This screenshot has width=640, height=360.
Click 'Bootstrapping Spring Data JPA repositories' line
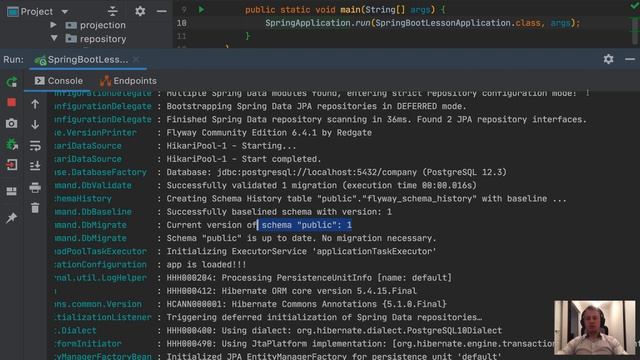pyautogui.click(x=316, y=106)
